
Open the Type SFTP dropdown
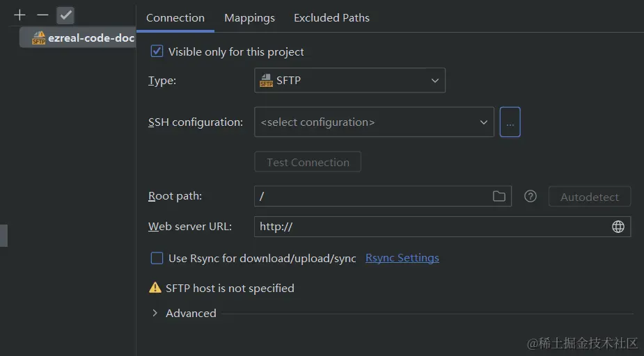(350, 81)
